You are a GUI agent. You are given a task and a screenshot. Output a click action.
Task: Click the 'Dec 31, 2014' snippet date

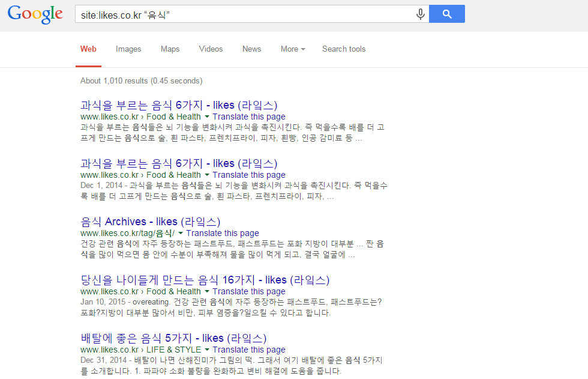pyautogui.click(x=103, y=360)
